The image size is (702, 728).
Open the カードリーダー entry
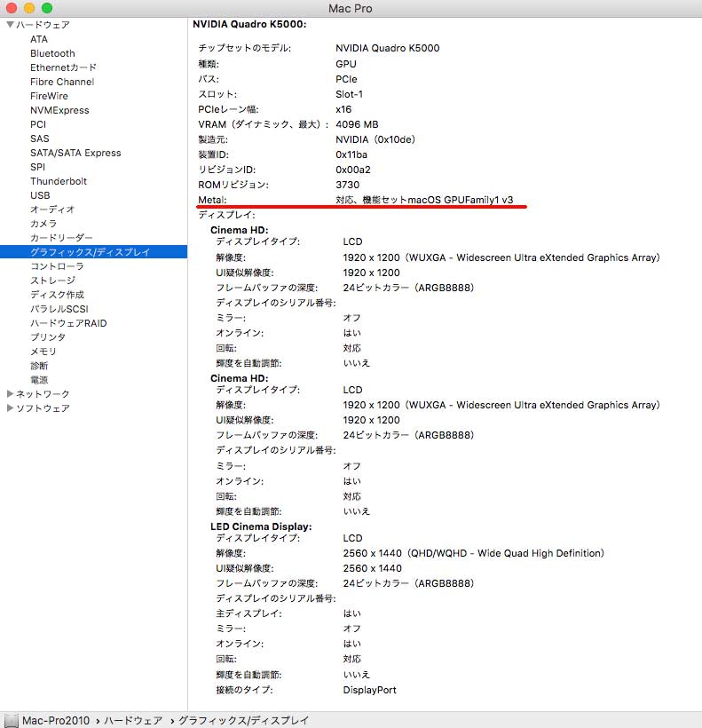click(61, 238)
